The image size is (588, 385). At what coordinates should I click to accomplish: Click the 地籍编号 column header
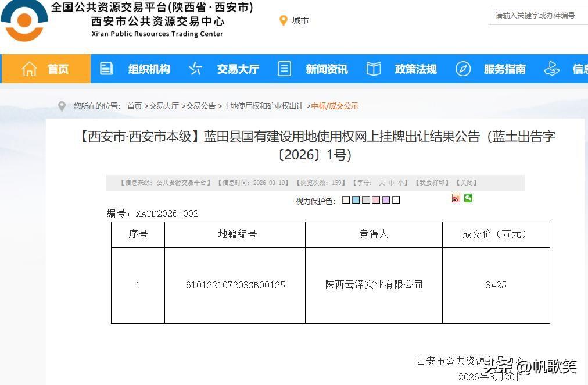pyautogui.click(x=235, y=234)
